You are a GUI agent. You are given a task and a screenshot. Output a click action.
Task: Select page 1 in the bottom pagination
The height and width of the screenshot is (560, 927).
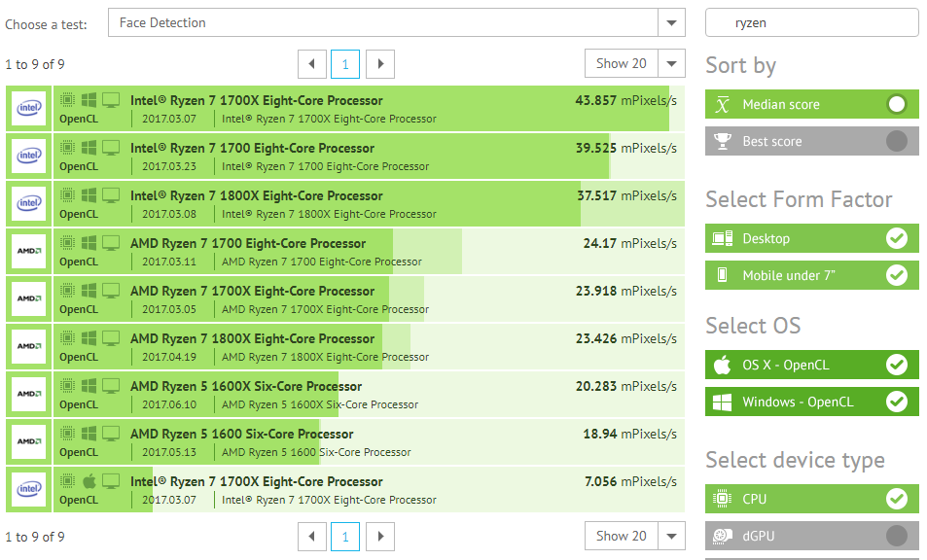[345, 537]
